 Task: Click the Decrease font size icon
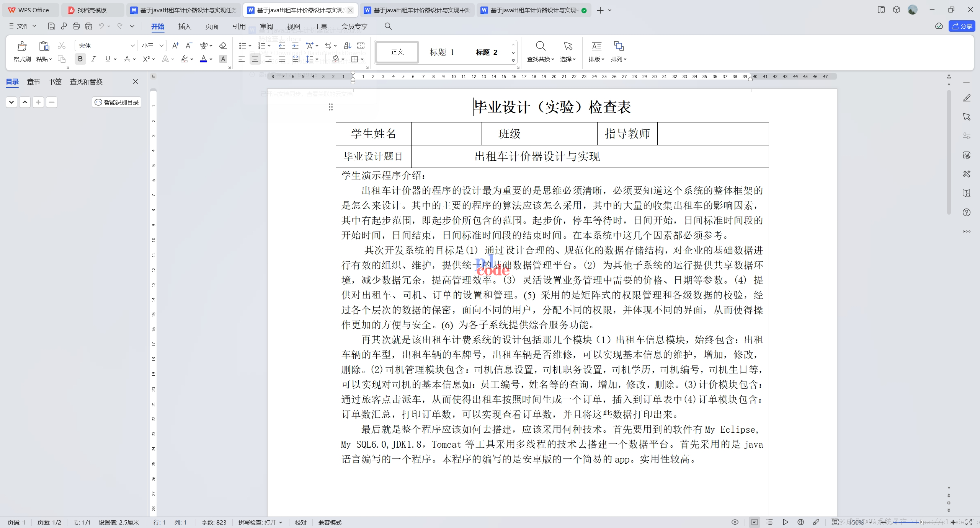click(189, 46)
